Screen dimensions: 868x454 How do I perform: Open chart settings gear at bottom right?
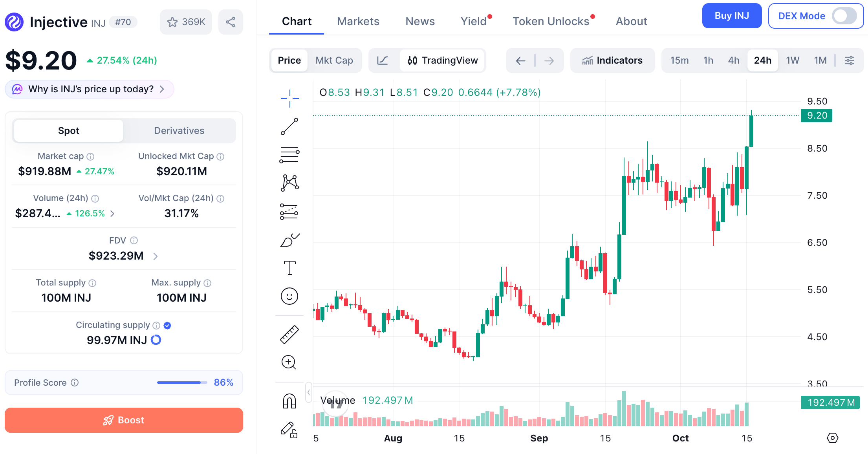point(832,438)
